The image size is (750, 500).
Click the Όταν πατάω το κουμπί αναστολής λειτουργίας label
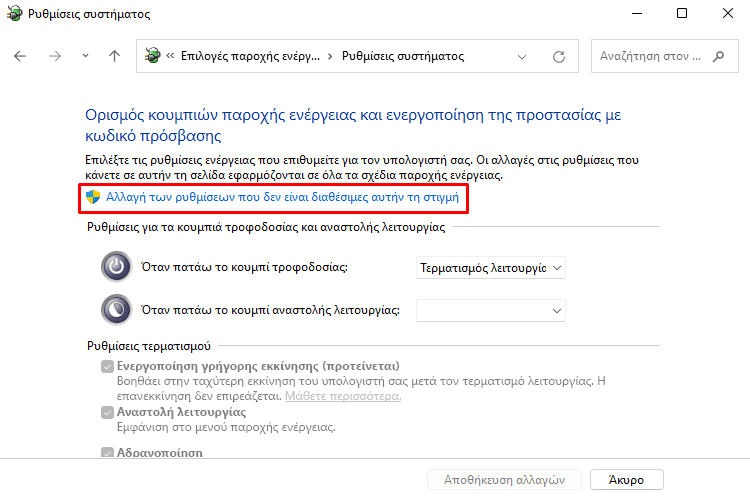(x=270, y=310)
